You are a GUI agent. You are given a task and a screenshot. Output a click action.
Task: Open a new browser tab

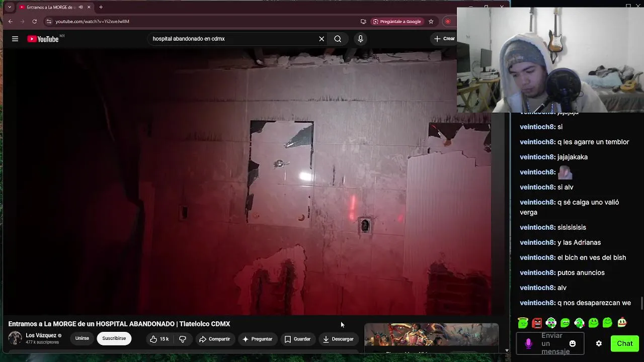click(x=101, y=7)
